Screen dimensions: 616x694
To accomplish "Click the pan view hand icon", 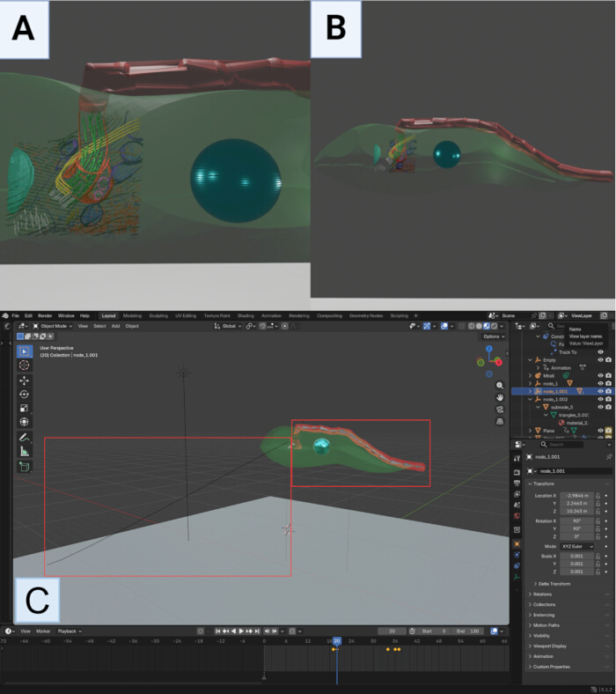I will point(500,397).
